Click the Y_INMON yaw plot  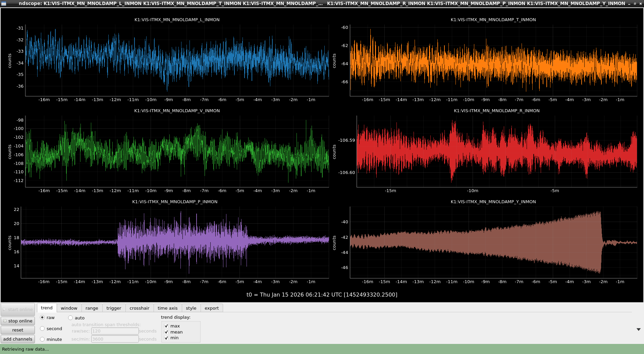(x=493, y=242)
